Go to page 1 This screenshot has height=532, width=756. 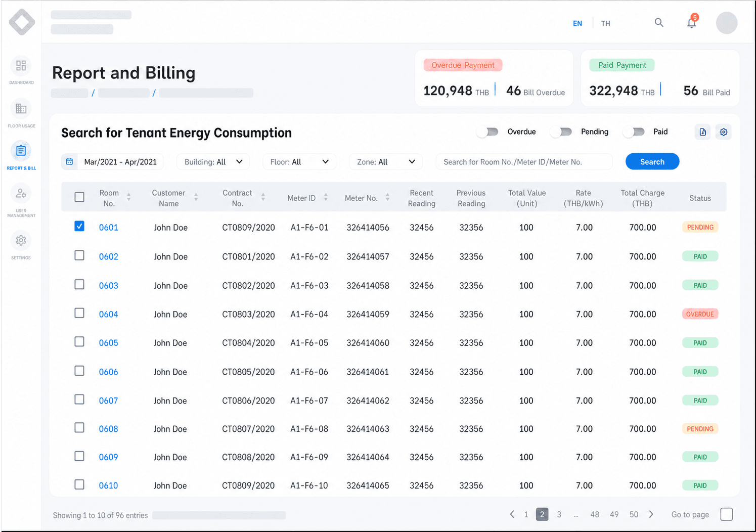click(526, 515)
